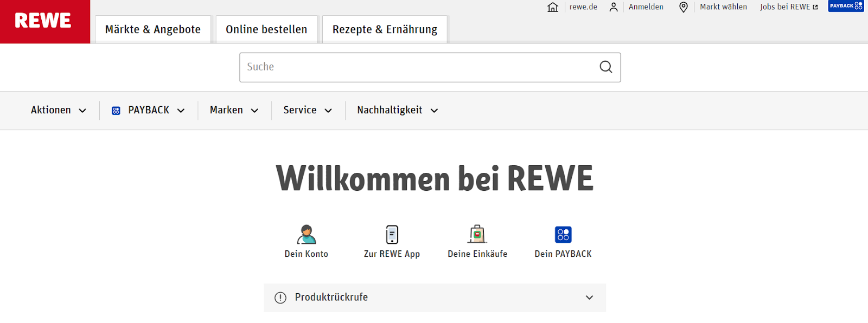Image resolution: width=868 pixels, height=323 pixels.
Task: Click the magnifying glass search icon
Action: [x=606, y=67]
